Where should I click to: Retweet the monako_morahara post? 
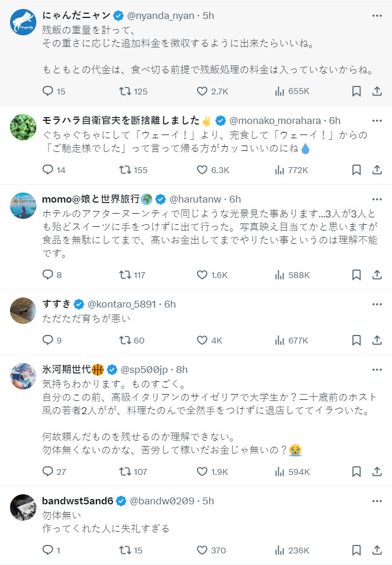click(x=125, y=170)
